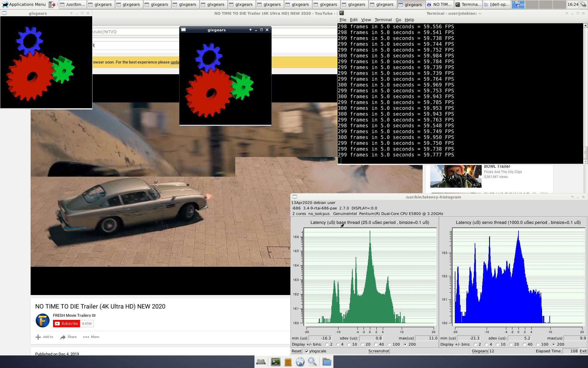The image size is (588, 368).
Task: Open the Edit menu in Terminal
Action: (354, 20)
